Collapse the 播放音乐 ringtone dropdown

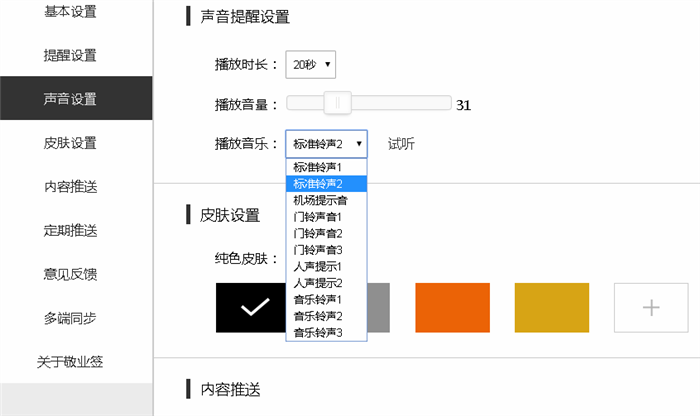pyautogui.click(x=326, y=144)
